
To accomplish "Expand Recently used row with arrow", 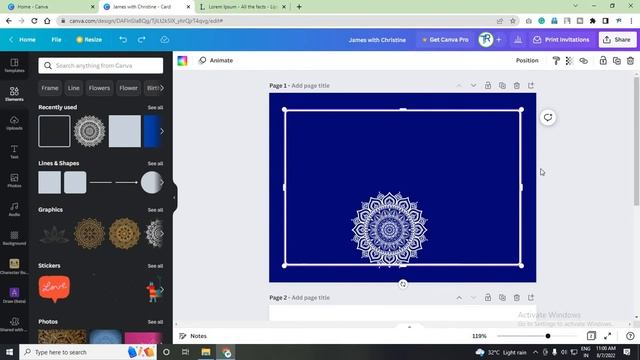I will coord(162,131).
